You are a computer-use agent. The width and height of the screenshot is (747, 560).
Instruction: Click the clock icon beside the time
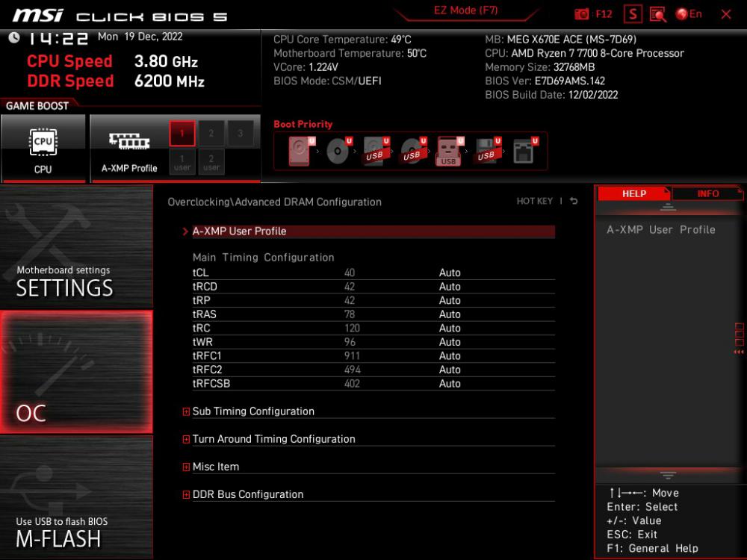[14, 37]
